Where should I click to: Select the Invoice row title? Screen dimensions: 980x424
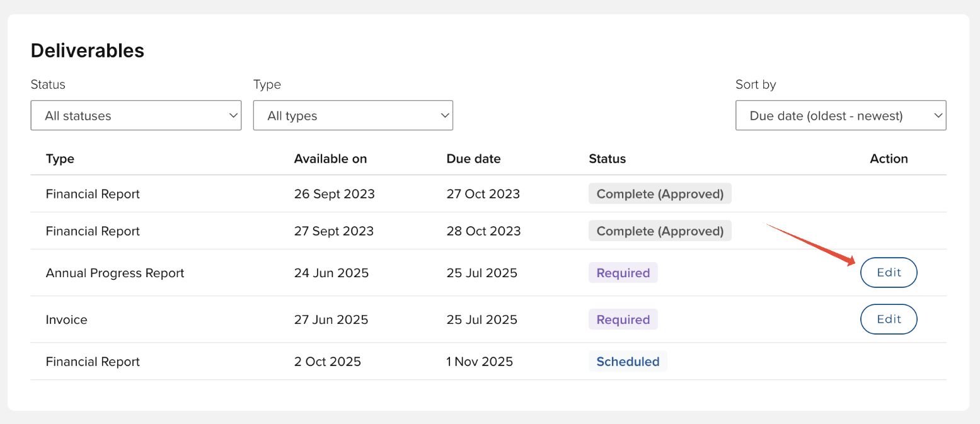pos(66,319)
